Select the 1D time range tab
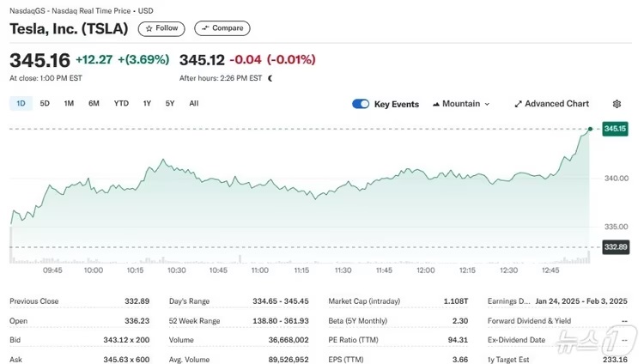 [x=21, y=103]
